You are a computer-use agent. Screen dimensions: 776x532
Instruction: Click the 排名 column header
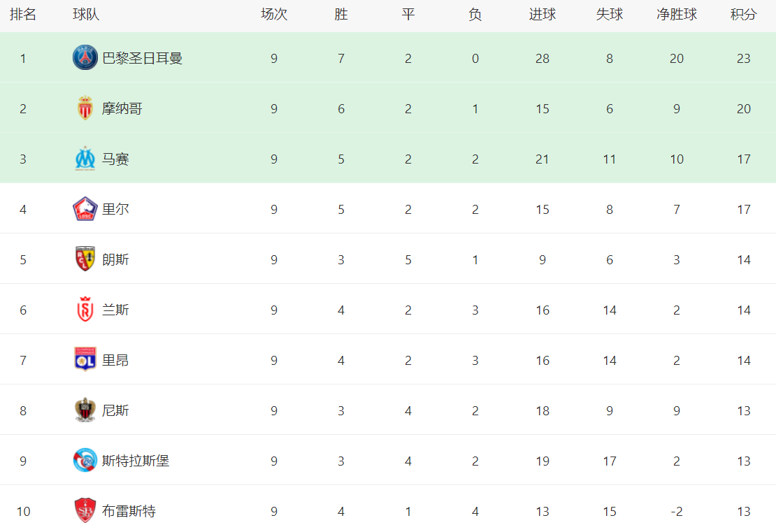coord(23,15)
